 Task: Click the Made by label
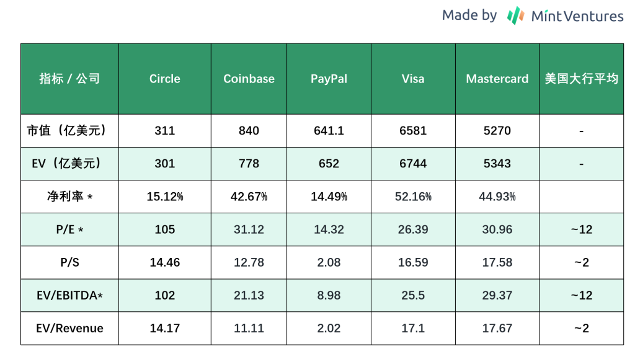tap(469, 16)
